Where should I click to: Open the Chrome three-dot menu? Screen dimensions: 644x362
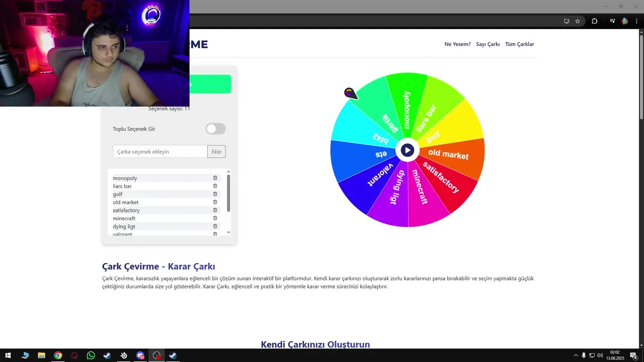pos(636,21)
